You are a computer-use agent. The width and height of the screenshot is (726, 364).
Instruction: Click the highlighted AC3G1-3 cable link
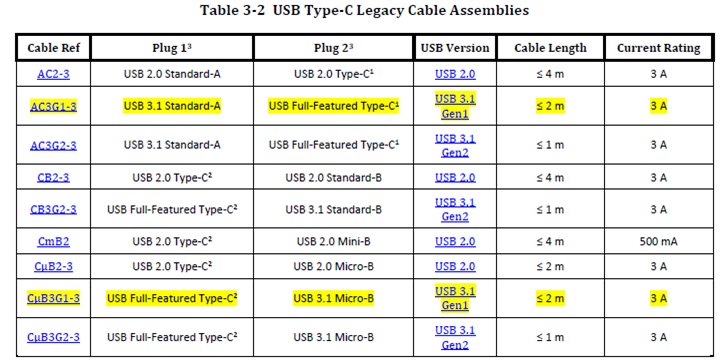(x=53, y=107)
